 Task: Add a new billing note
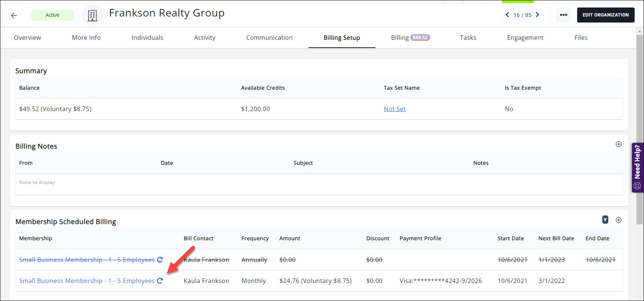(x=618, y=144)
